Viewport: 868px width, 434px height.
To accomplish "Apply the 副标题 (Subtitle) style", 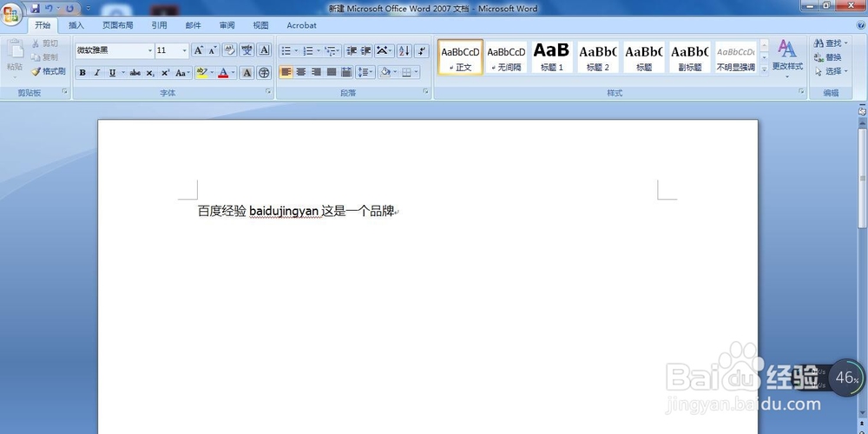I will tap(690, 57).
